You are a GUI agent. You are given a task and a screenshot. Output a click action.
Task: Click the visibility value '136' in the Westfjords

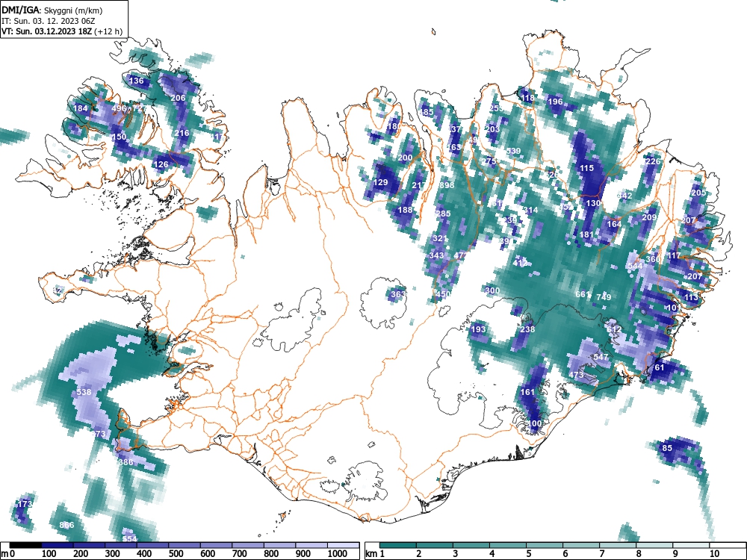point(136,81)
